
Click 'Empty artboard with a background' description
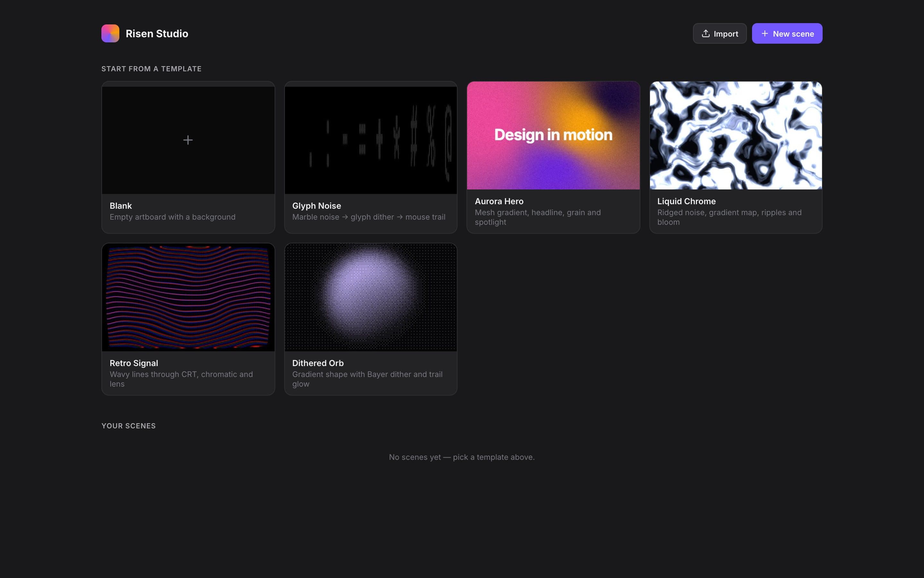point(173,217)
